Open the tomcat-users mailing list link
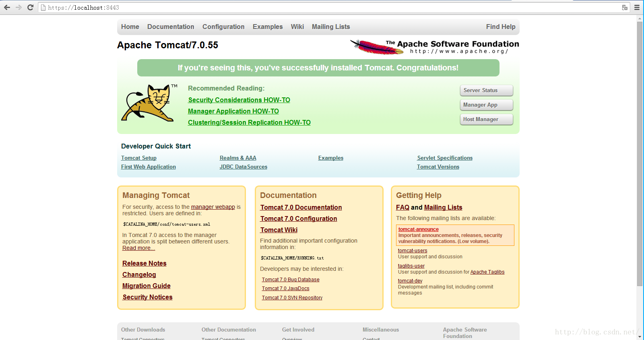The image size is (644, 340). [413, 250]
